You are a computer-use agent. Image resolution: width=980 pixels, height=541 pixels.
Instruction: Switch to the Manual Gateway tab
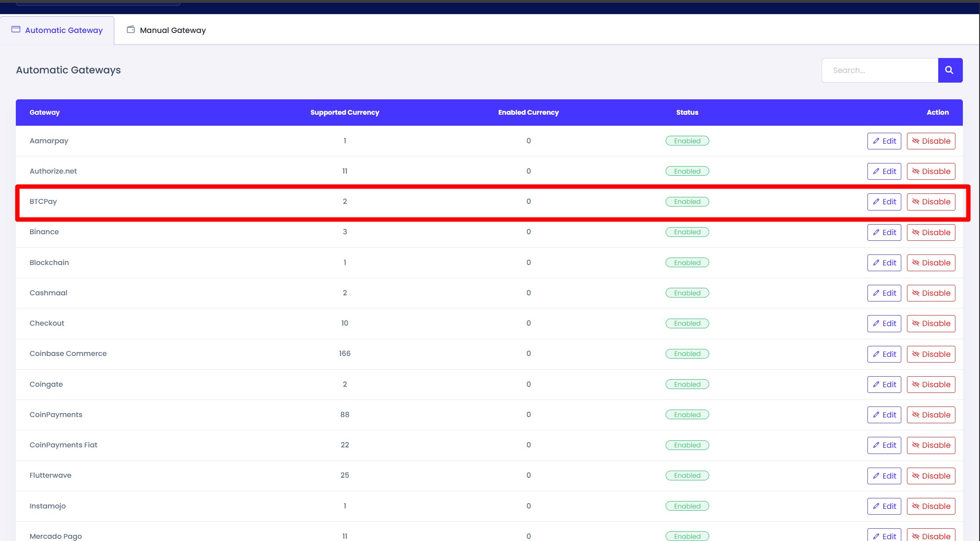167,30
